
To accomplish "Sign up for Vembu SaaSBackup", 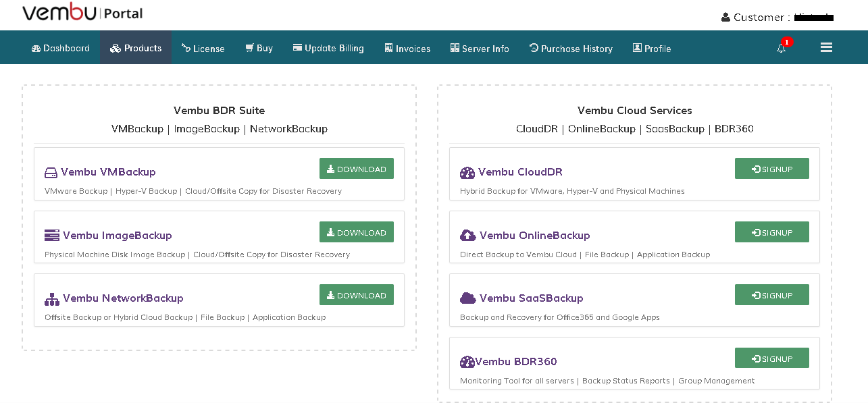I will pos(772,295).
